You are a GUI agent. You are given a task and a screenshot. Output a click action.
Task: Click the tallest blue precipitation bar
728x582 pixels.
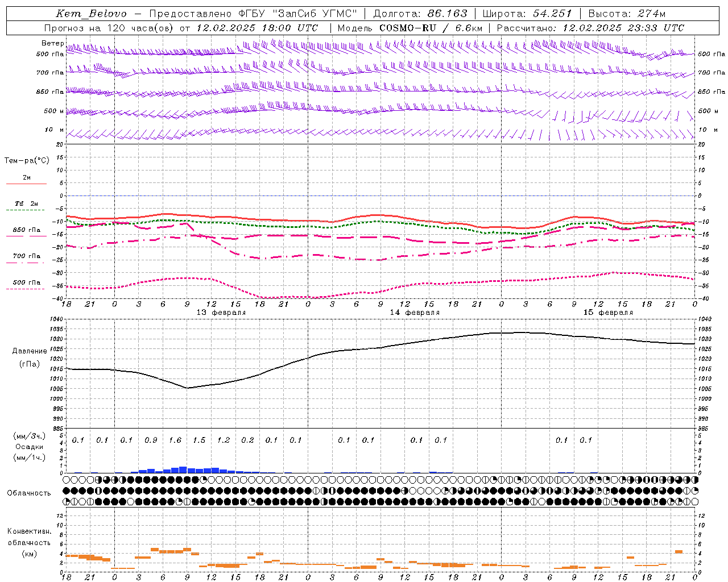pos(183,469)
